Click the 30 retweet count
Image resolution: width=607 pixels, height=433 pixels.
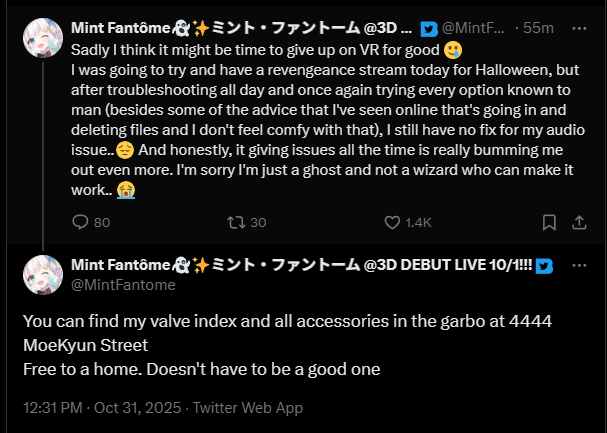pos(257,222)
